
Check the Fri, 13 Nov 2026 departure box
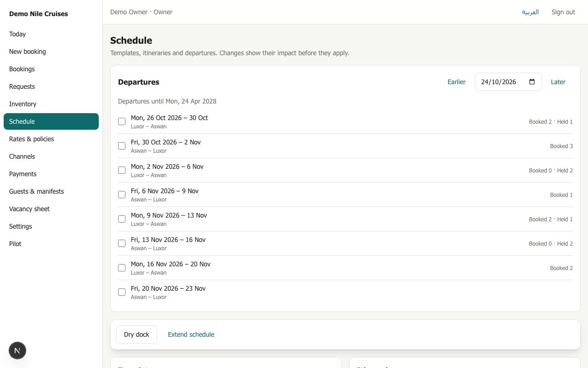coord(122,243)
